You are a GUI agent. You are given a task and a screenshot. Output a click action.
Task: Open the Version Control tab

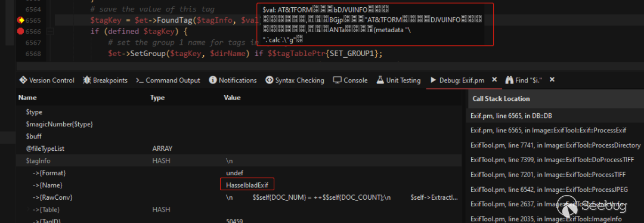47,80
